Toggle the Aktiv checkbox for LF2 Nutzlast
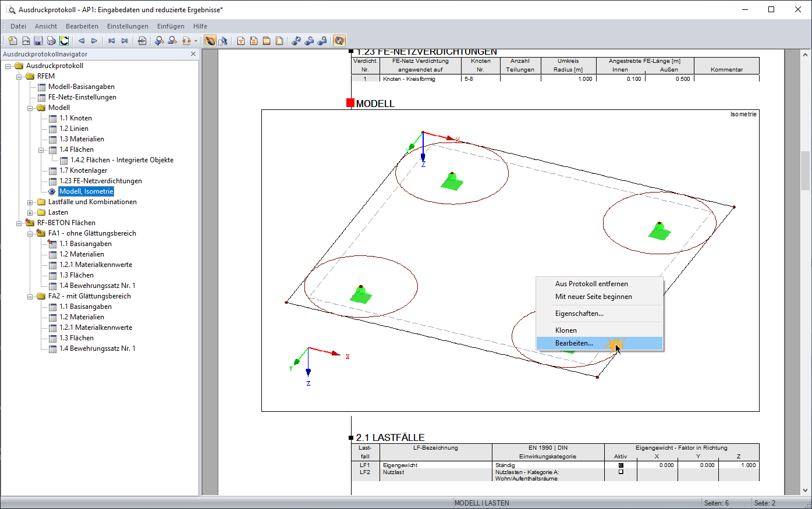Viewport: 812px width, 509px height. (x=620, y=472)
